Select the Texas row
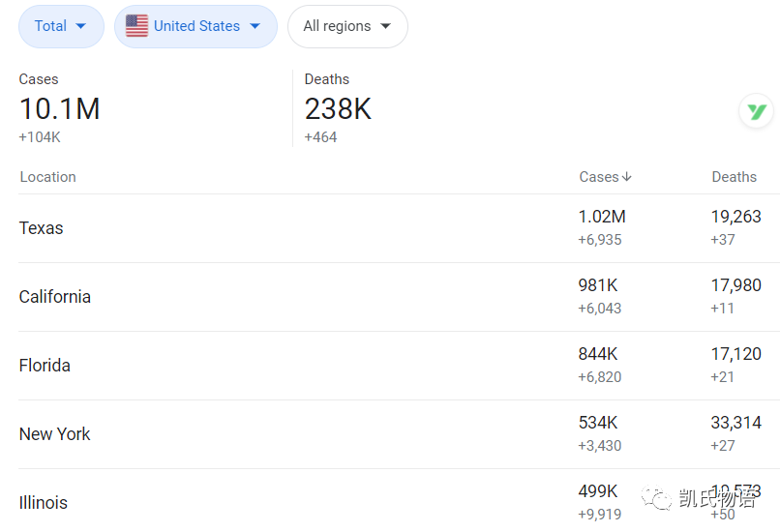Image resolution: width=780 pixels, height=532 pixels. click(x=399, y=228)
